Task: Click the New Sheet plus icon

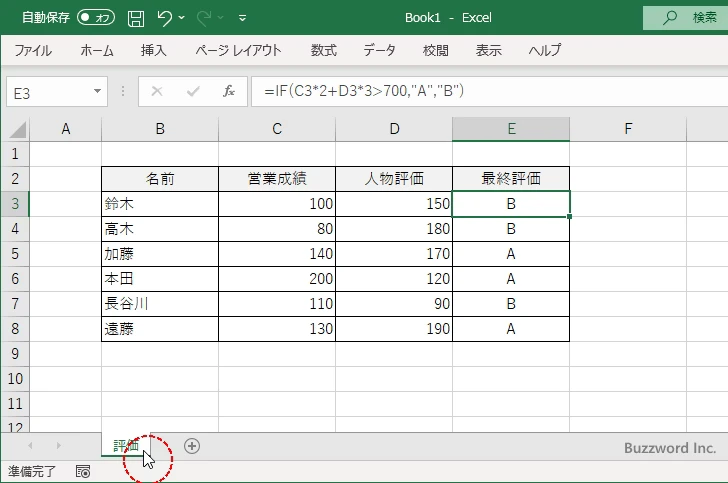Action: tap(192, 446)
